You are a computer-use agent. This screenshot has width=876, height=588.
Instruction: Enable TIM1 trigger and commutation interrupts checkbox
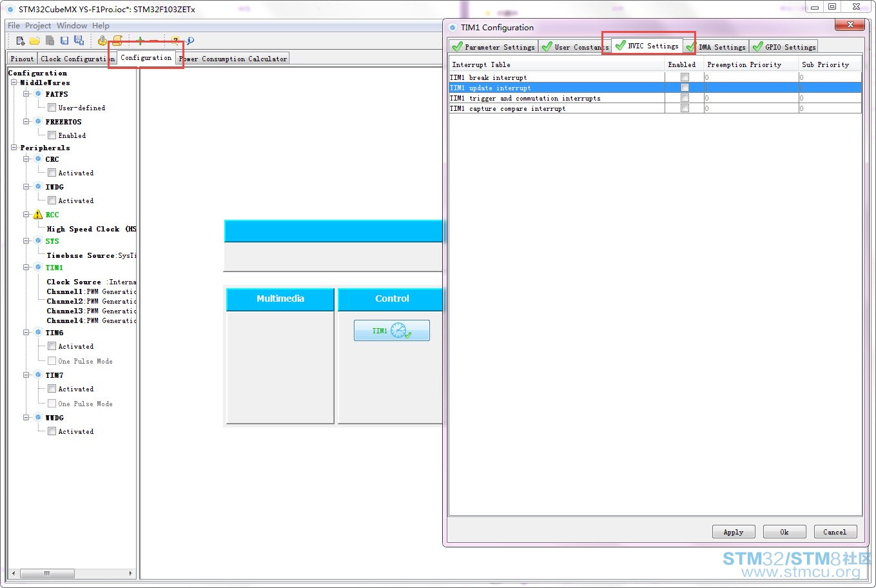tap(685, 98)
